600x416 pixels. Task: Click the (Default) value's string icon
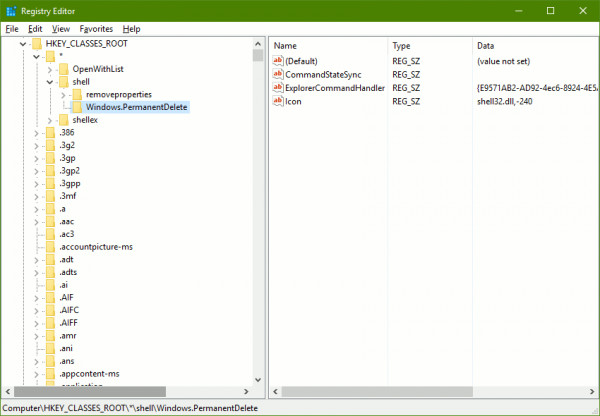click(x=278, y=61)
